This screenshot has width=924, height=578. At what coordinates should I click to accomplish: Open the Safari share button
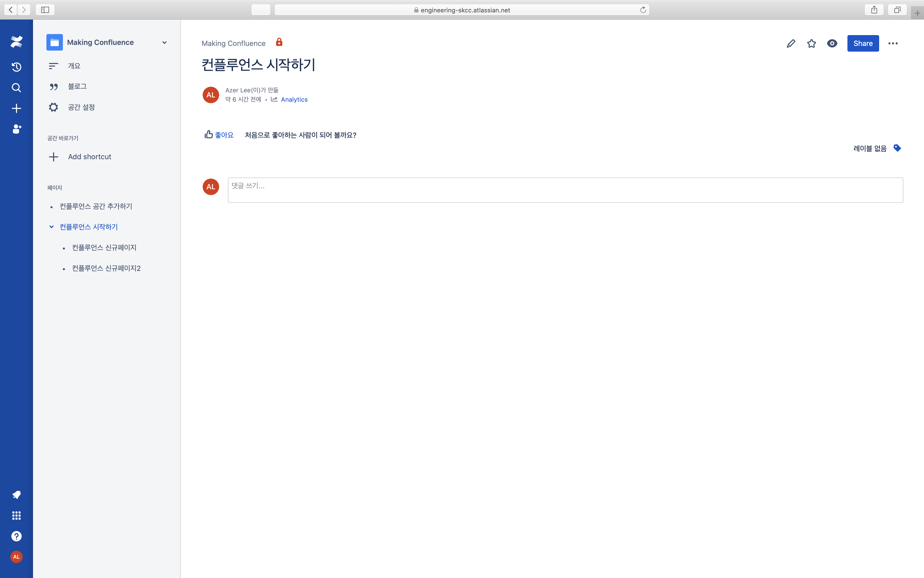pos(874,10)
